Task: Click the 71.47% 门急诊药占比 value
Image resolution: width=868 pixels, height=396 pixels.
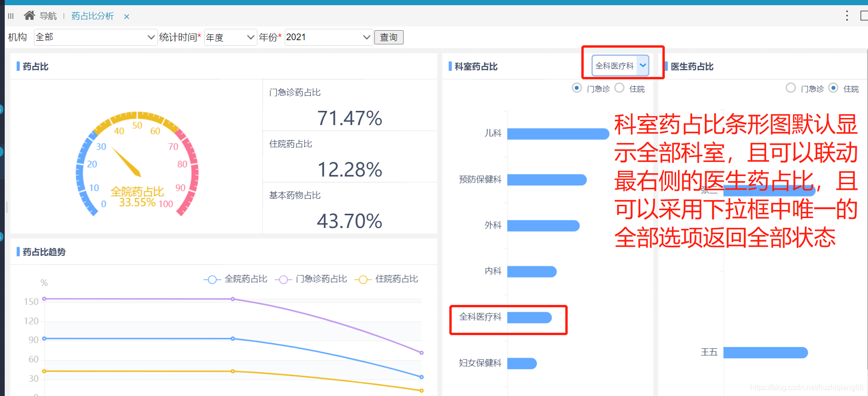Action: click(x=349, y=118)
